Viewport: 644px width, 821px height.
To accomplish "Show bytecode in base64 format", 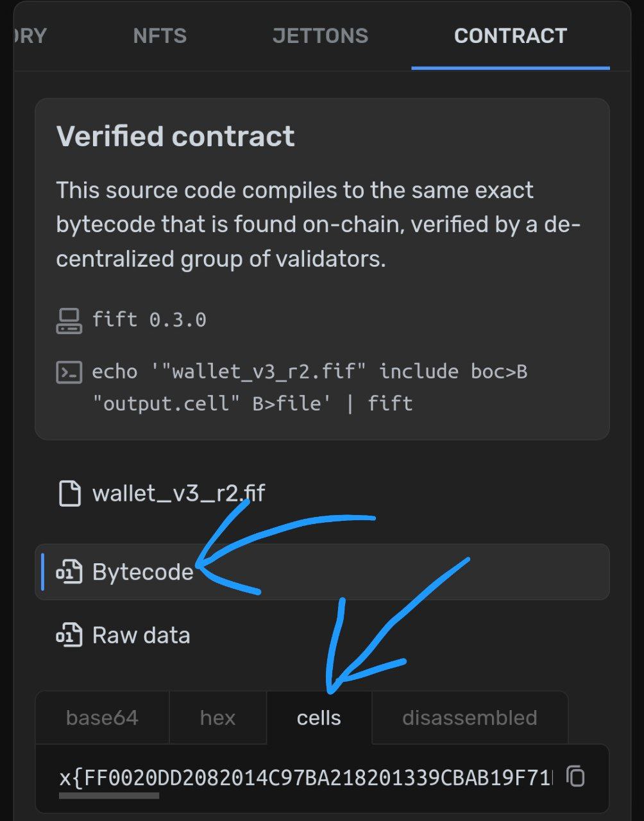I will [x=102, y=717].
